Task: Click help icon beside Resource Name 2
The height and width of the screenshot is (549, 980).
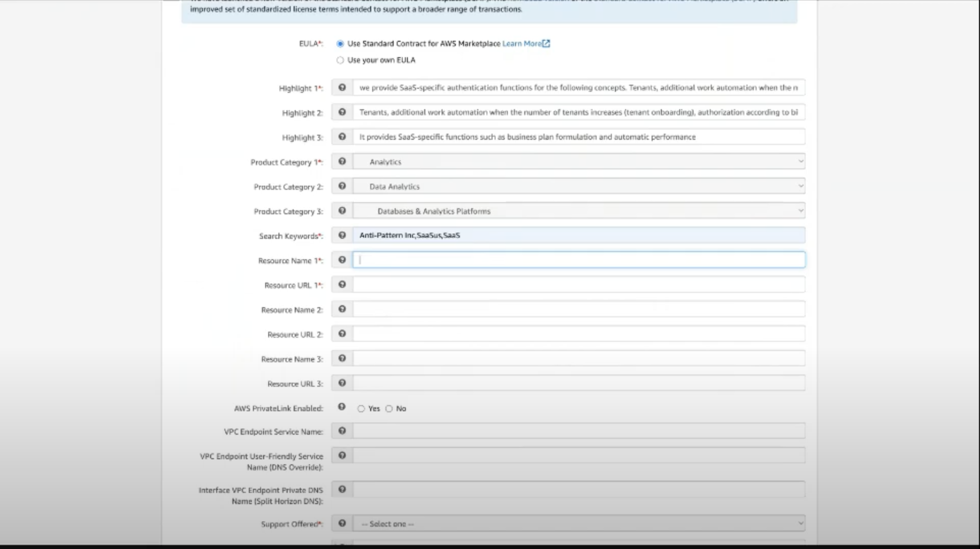Action: pos(342,309)
